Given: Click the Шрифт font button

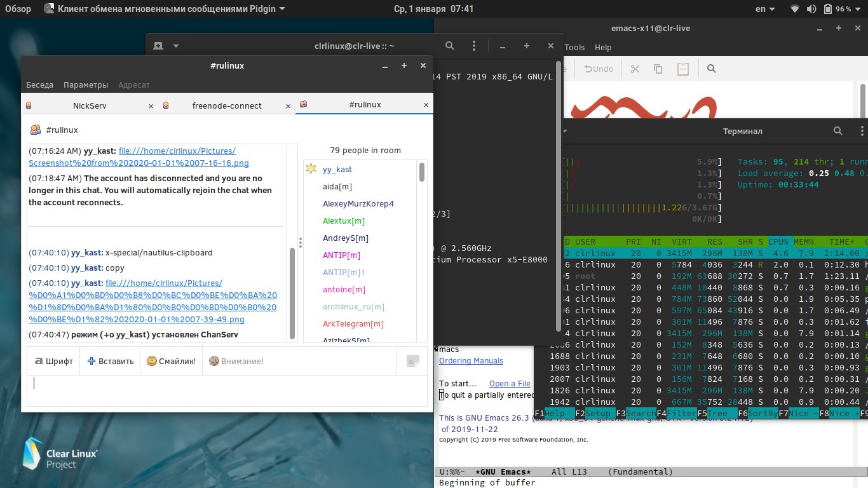Looking at the screenshot, I should tap(53, 361).
